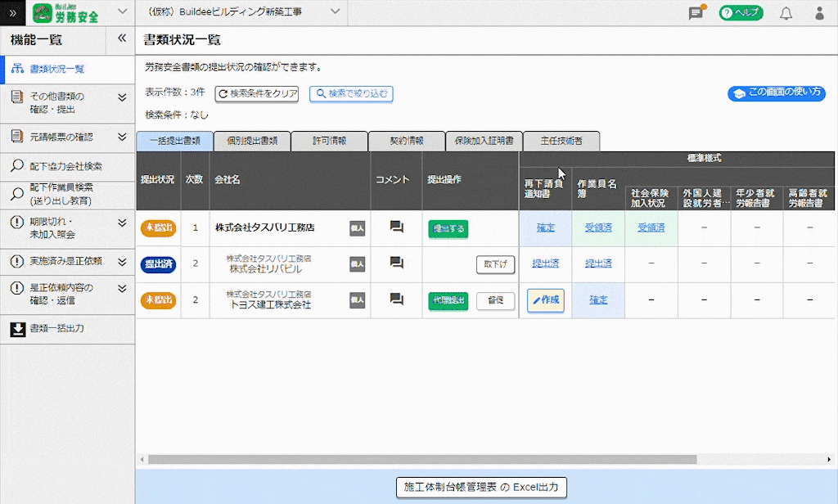Viewport: 838px width, 504px height.
Task: Click the 代理提出 button
Action: (448, 300)
